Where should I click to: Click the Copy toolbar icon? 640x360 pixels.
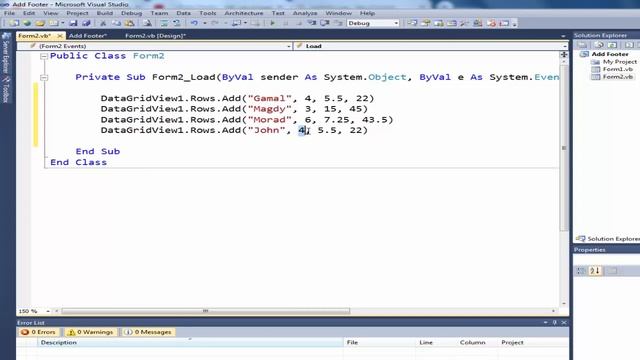click(x=116, y=23)
